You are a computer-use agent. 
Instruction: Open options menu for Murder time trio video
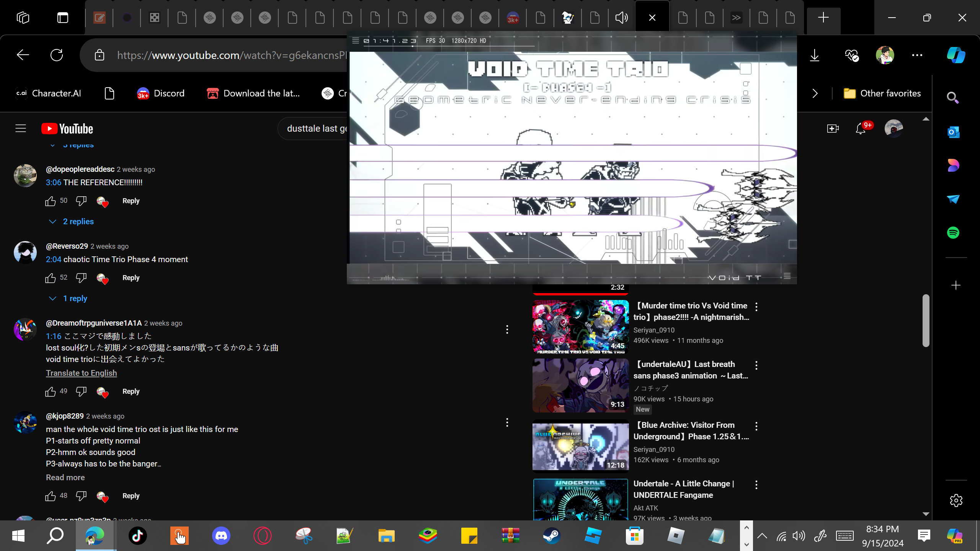(756, 306)
